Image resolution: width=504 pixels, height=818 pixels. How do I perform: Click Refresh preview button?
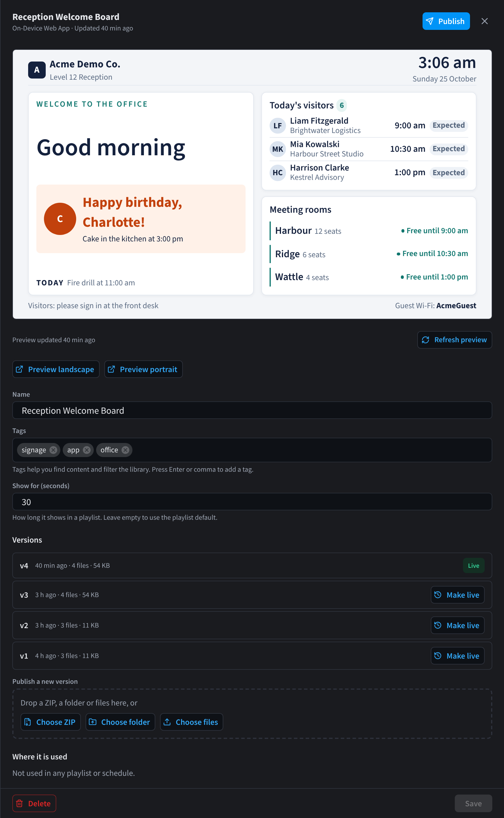pos(454,340)
